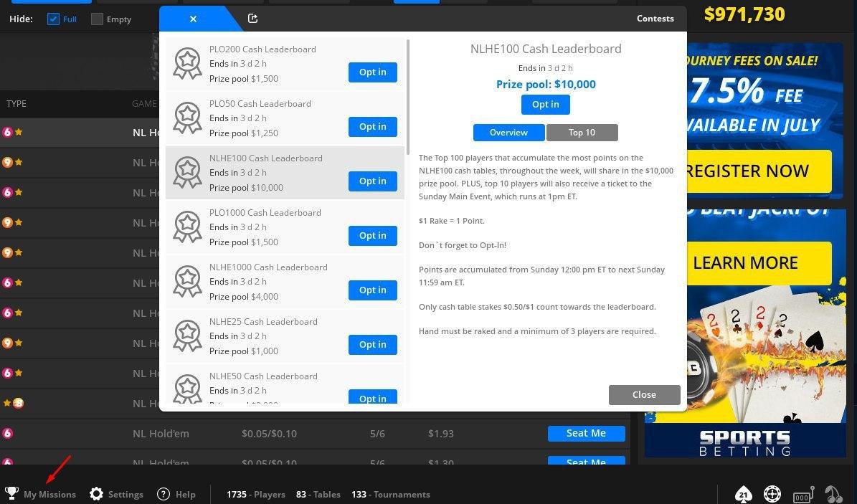Opt in to NLHE50 Cash Leaderboard
Screen dimensions: 857x504
pyautogui.click(x=373, y=397)
